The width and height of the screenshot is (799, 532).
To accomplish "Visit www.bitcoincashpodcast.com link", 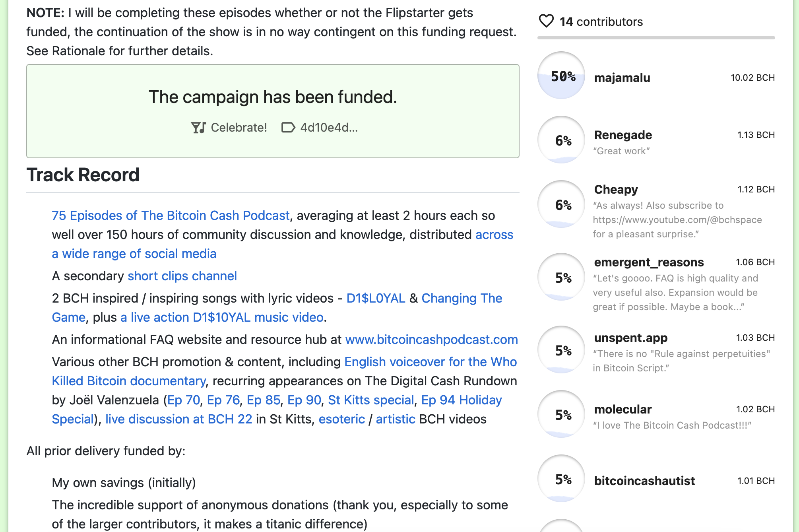I will point(431,340).
